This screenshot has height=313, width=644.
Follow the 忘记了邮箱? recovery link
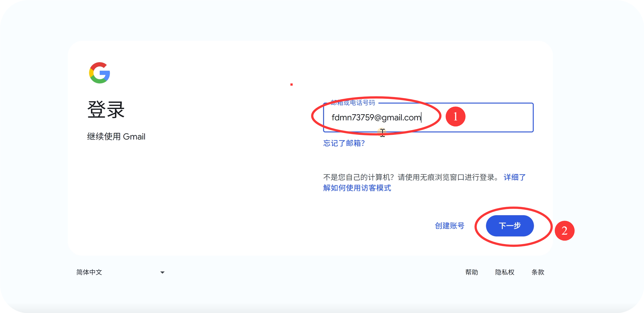pyautogui.click(x=344, y=143)
